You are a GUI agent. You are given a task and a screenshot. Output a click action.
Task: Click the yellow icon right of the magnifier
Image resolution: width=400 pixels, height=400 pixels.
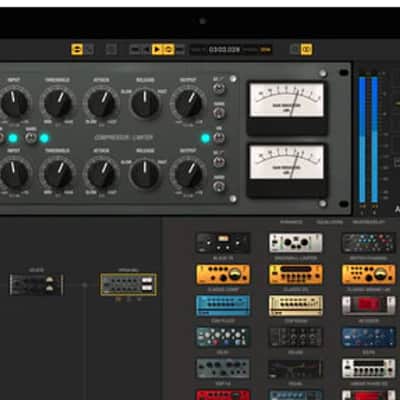[x=306, y=50]
